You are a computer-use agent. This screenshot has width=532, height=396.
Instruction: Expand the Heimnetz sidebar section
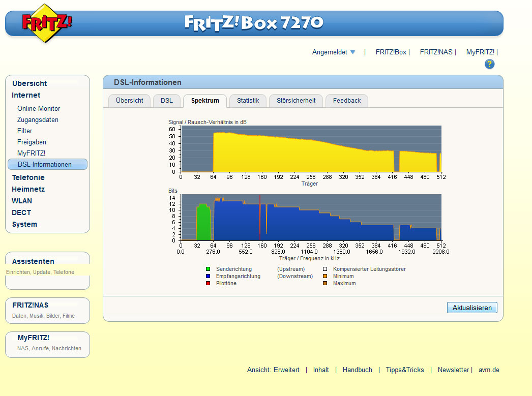tap(28, 189)
